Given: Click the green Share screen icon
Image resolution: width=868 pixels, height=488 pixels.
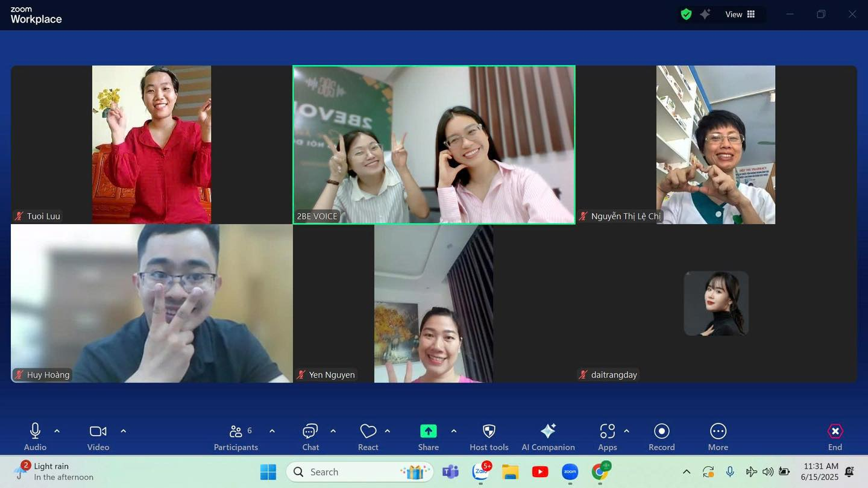Looking at the screenshot, I should pyautogui.click(x=428, y=431).
